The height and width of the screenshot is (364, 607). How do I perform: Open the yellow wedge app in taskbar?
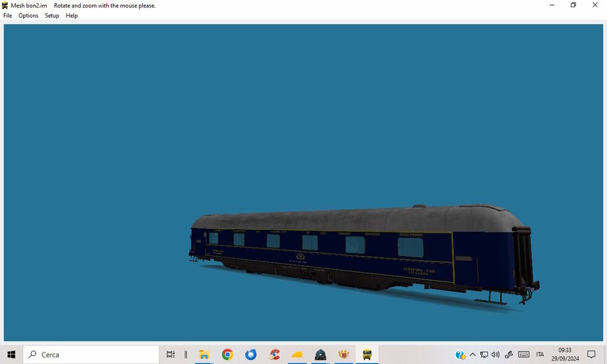[297, 354]
